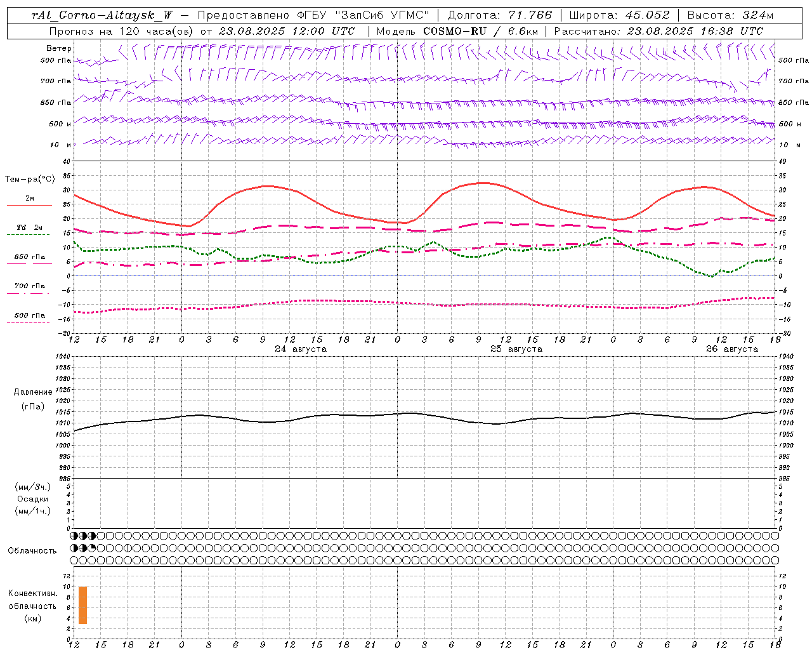
Task: Click the first symbol in top cloudiness row
Action: (74, 536)
